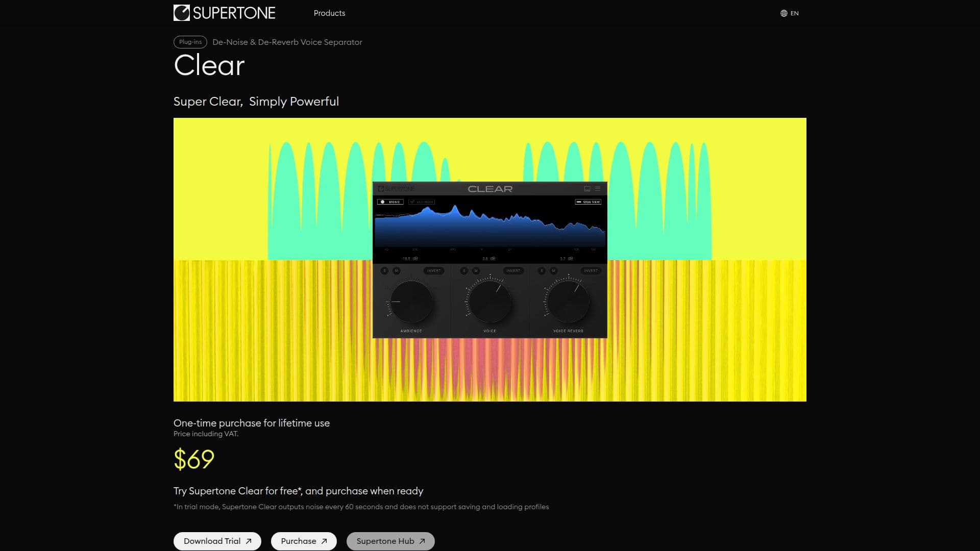Click the Voice knob
The height and width of the screenshot is (551, 980).
(490, 302)
